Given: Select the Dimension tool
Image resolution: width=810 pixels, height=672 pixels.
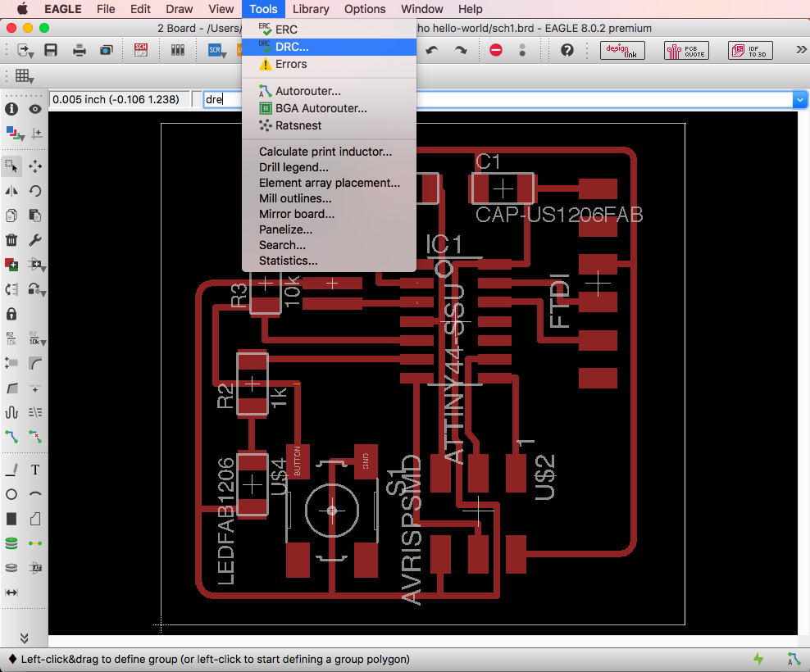Looking at the screenshot, I should [11, 593].
